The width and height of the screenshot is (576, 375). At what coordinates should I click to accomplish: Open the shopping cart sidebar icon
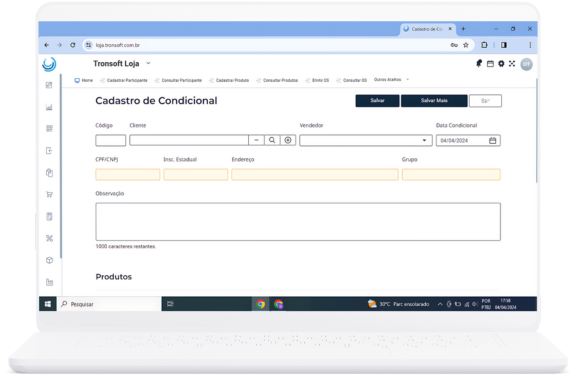click(x=49, y=194)
